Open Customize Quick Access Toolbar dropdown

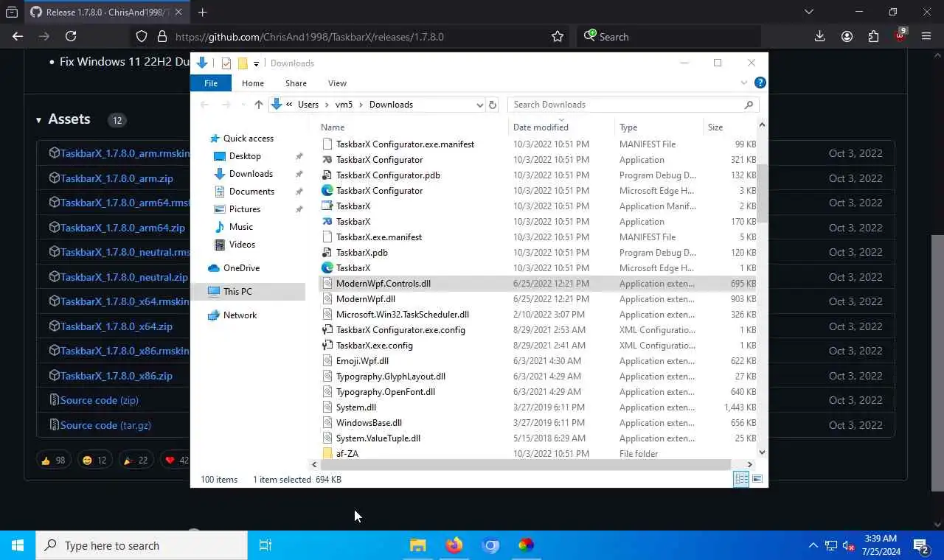click(x=256, y=63)
